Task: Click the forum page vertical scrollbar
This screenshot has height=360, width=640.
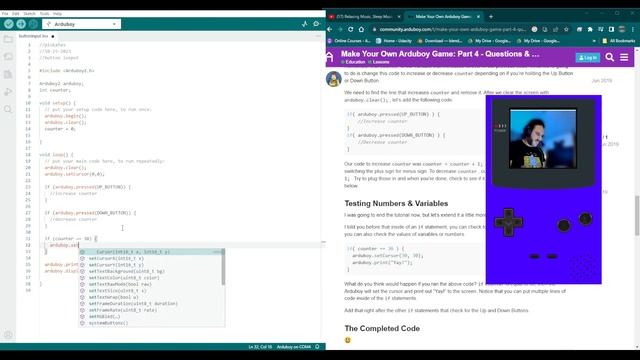Action: [637, 216]
